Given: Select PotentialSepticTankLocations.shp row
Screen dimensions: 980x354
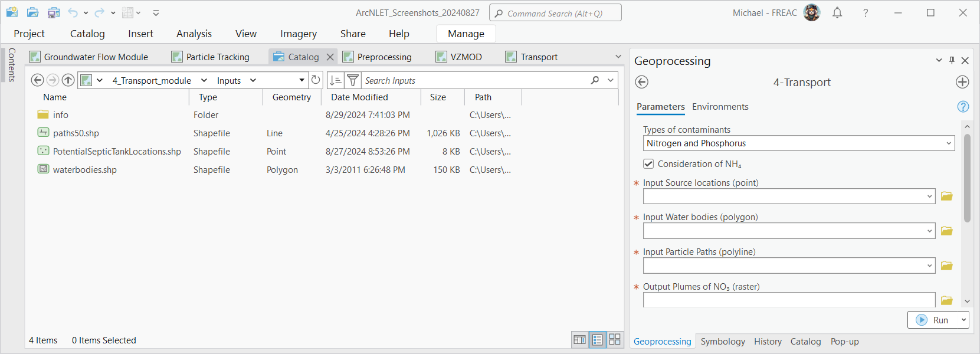Looking at the screenshot, I should point(274,152).
